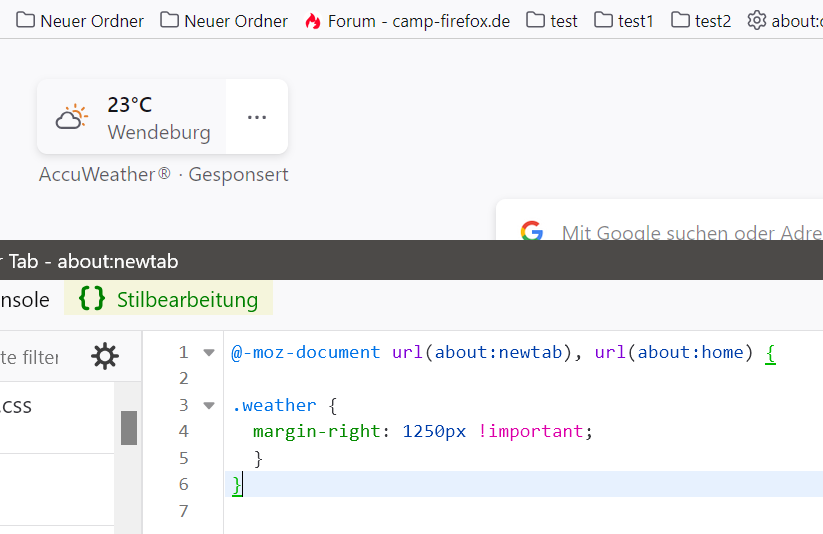
Task: Click the Google logo in search box
Action: point(532,232)
